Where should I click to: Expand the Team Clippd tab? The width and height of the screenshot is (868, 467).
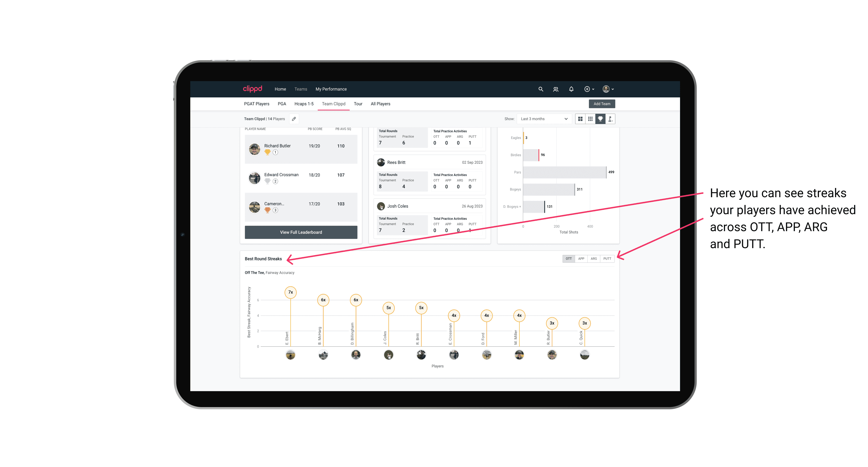334,104
